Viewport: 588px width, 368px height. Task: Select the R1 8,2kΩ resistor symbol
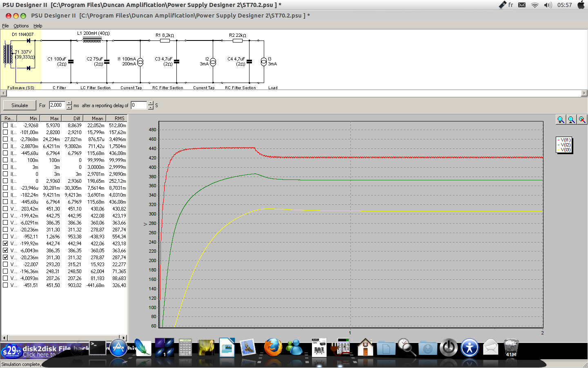(165, 40)
